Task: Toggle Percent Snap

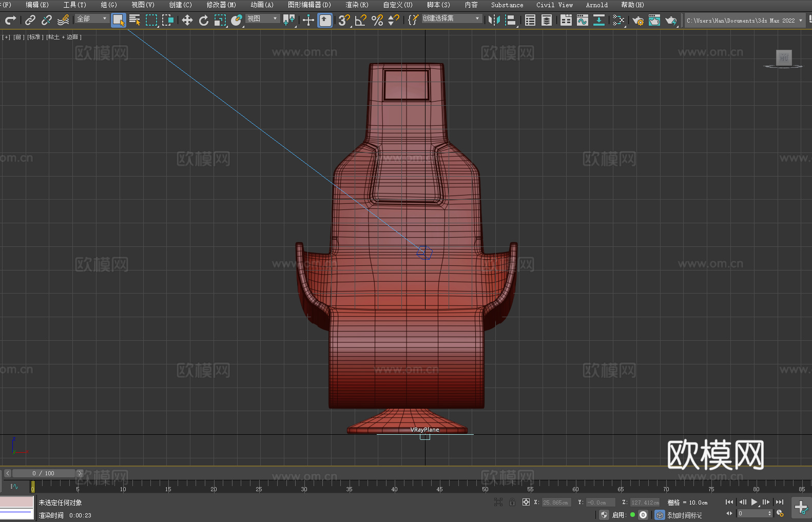Action: tap(377, 20)
